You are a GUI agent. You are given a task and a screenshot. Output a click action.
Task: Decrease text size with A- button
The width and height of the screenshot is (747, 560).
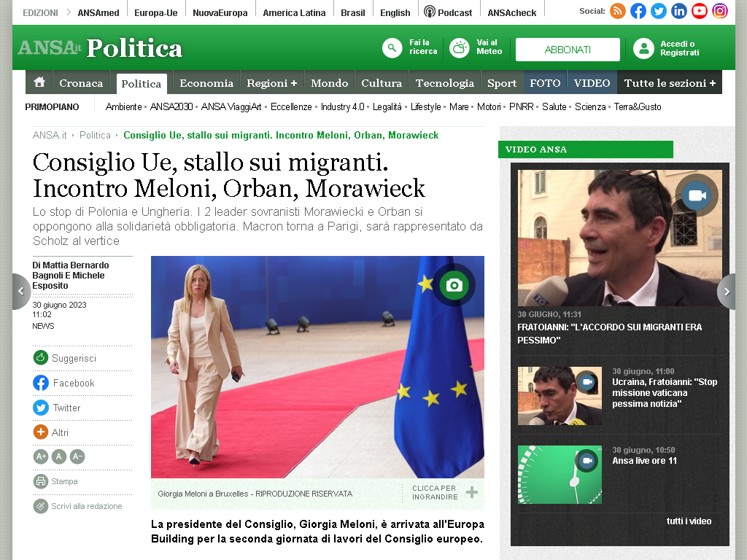(x=77, y=456)
